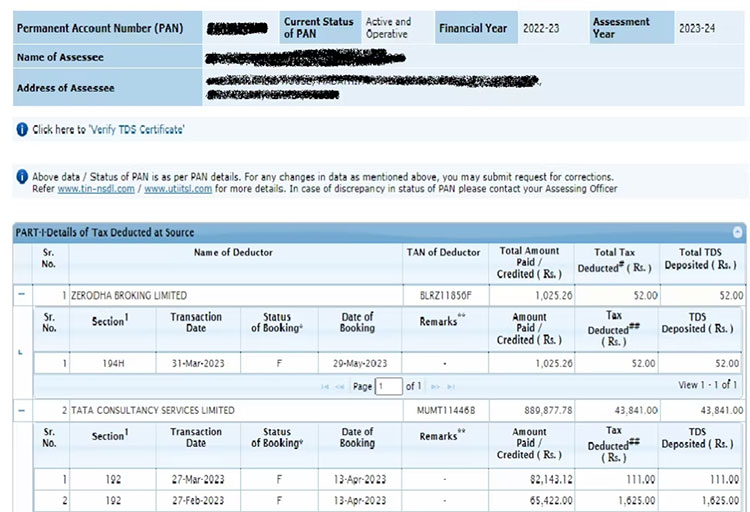This screenshot has height=512, width=750.
Task: Click the Financial Year 2022-23 value
Action: click(541, 28)
